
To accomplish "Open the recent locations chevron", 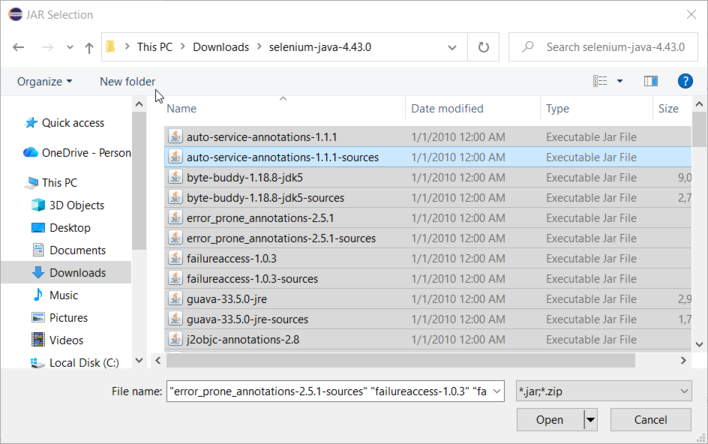I will [70, 47].
